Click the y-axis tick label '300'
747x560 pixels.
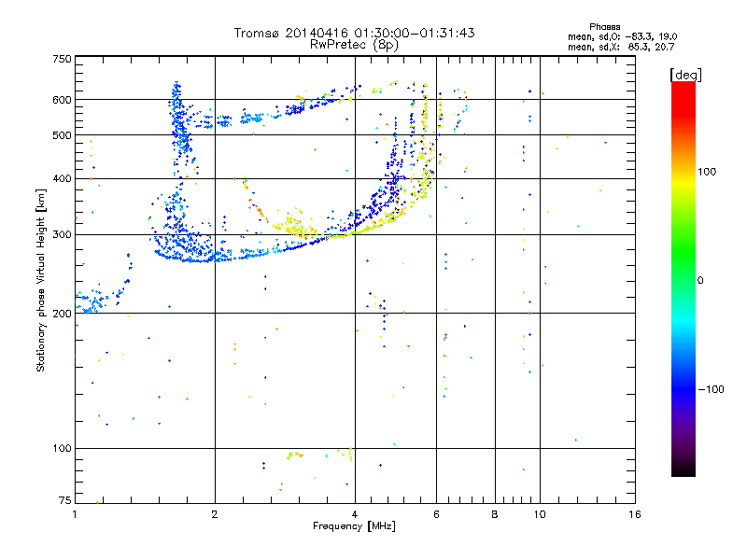(x=62, y=234)
